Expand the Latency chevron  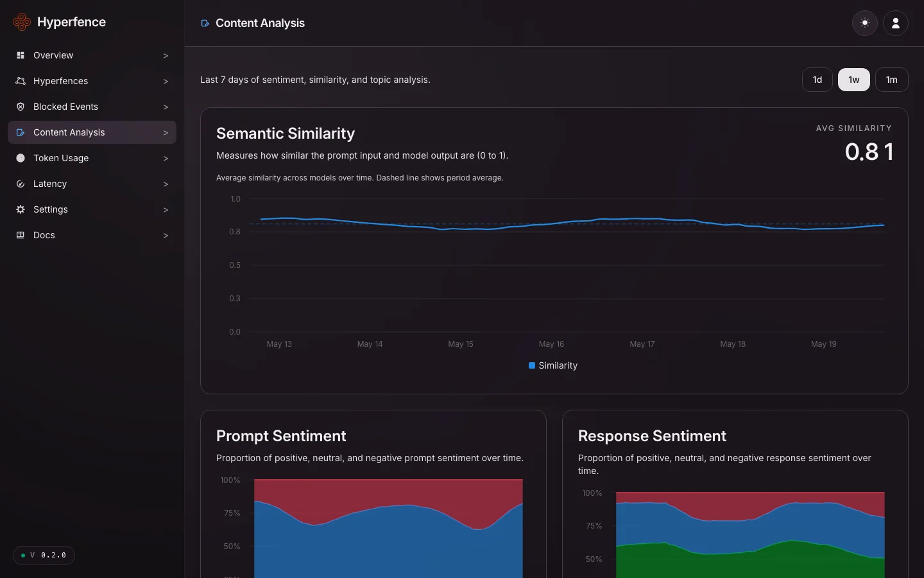[x=166, y=184]
